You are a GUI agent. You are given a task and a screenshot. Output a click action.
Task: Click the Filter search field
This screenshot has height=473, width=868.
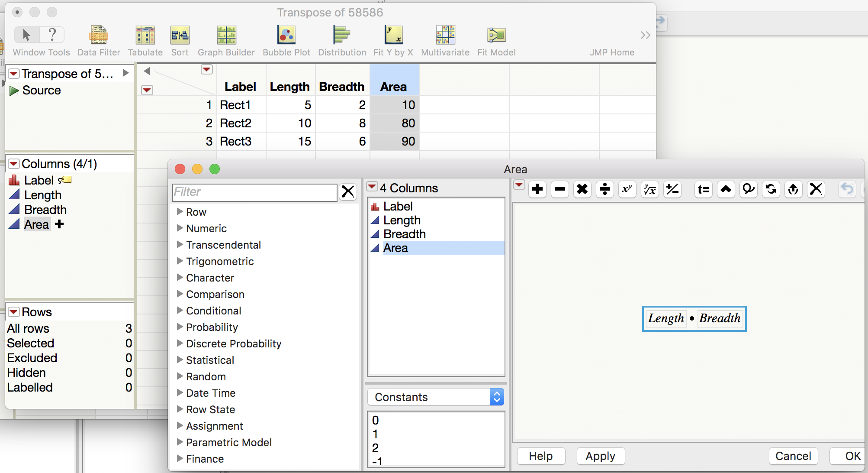click(x=254, y=192)
